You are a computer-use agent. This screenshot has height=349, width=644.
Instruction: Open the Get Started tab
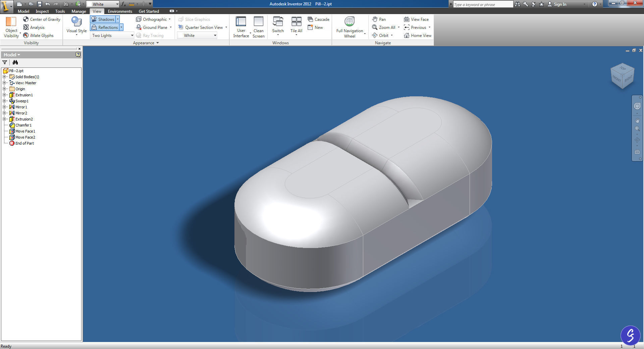click(149, 11)
